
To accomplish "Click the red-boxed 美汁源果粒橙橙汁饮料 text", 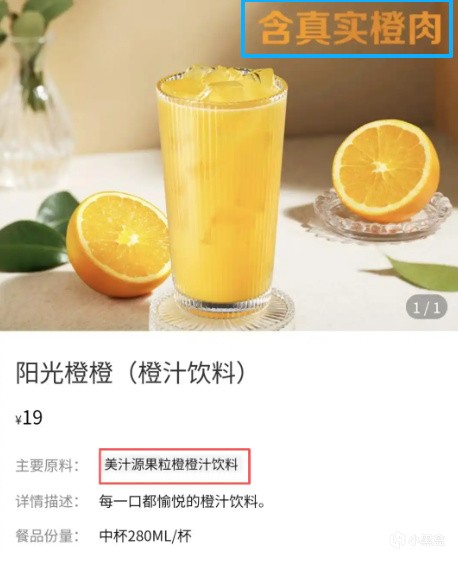I will 171,465.
